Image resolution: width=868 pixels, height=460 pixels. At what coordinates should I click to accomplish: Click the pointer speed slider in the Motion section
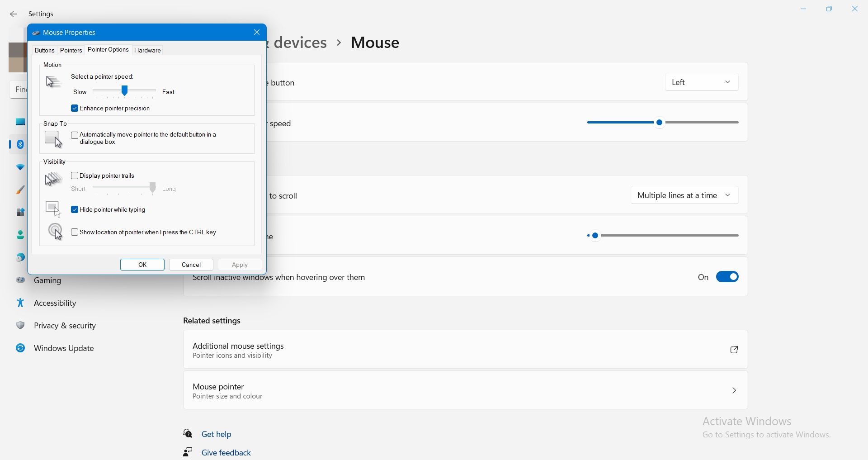[124, 91]
